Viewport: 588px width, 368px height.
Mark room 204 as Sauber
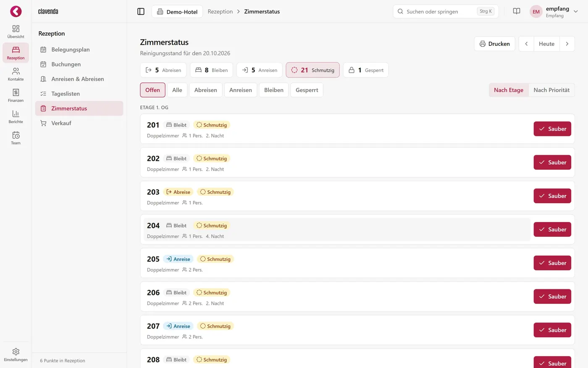click(x=552, y=230)
